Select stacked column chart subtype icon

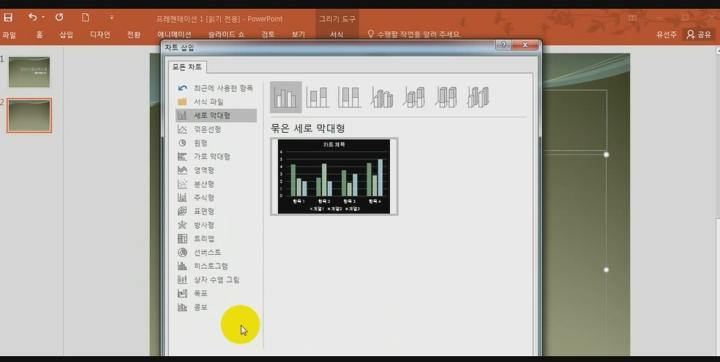coord(317,97)
